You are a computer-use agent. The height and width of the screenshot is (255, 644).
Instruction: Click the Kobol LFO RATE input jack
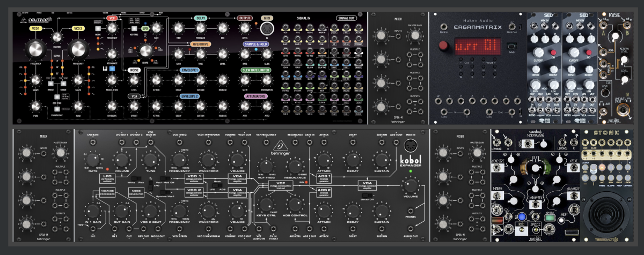pyautogui.click(x=94, y=142)
